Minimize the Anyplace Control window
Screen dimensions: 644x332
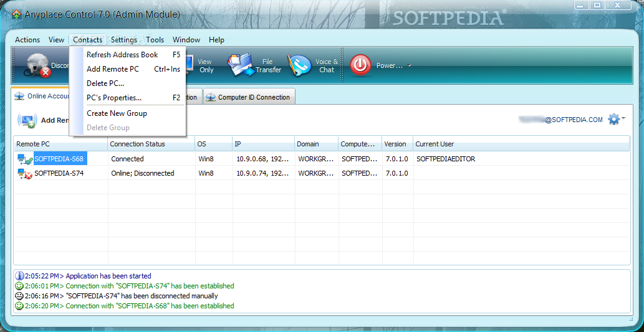click(580, 6)
